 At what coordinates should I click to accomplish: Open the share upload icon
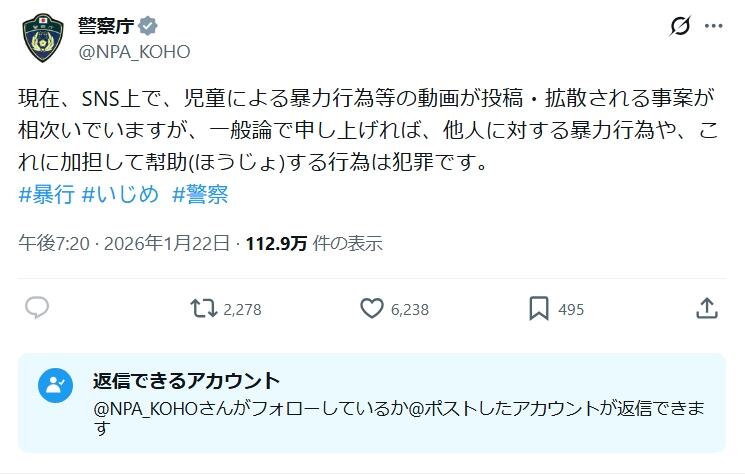[x=707, y=308]
